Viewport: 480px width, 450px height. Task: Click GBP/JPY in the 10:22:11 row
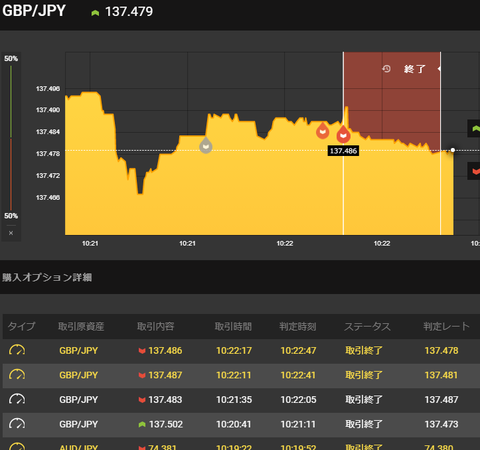click(x=79, y=375)
